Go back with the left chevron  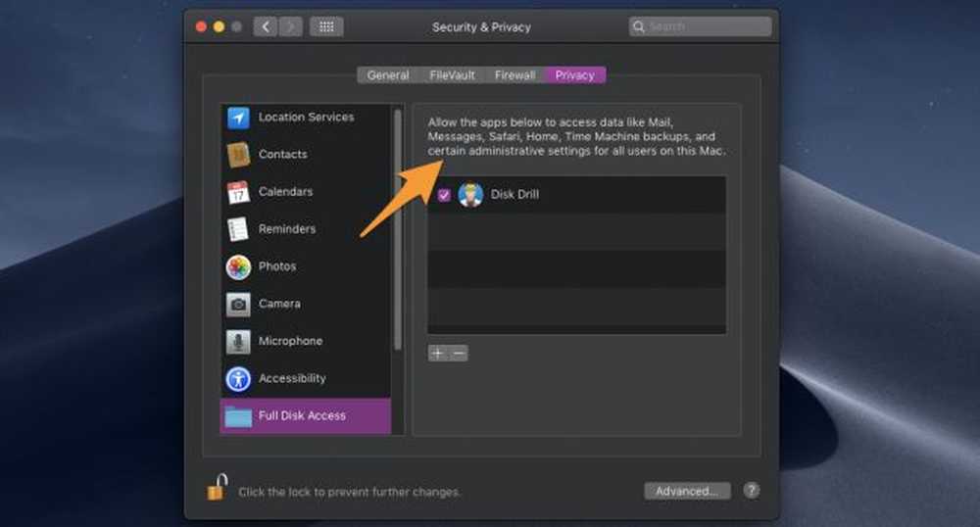[x=266, y=26]
